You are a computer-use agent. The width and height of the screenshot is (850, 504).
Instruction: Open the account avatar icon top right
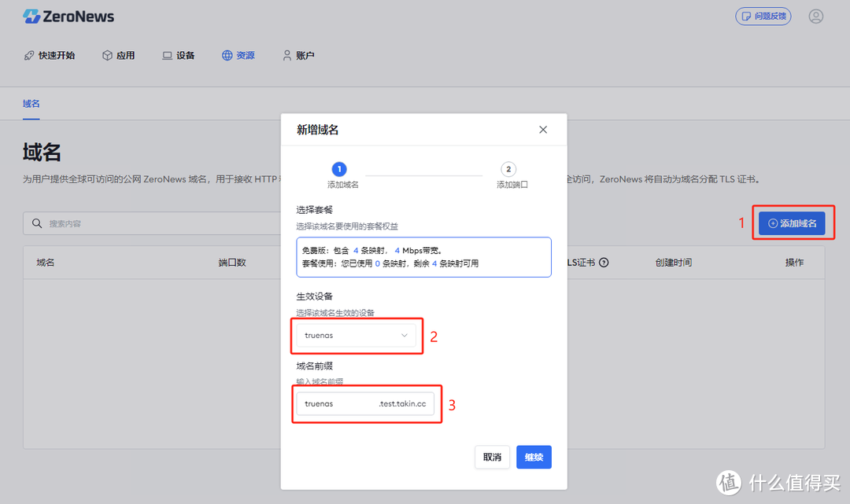816,16
